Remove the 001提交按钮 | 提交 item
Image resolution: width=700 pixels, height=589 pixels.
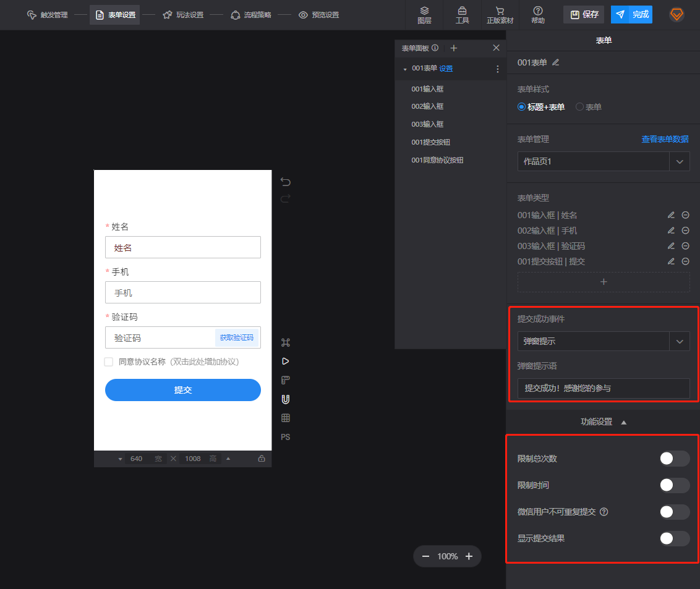686,261
